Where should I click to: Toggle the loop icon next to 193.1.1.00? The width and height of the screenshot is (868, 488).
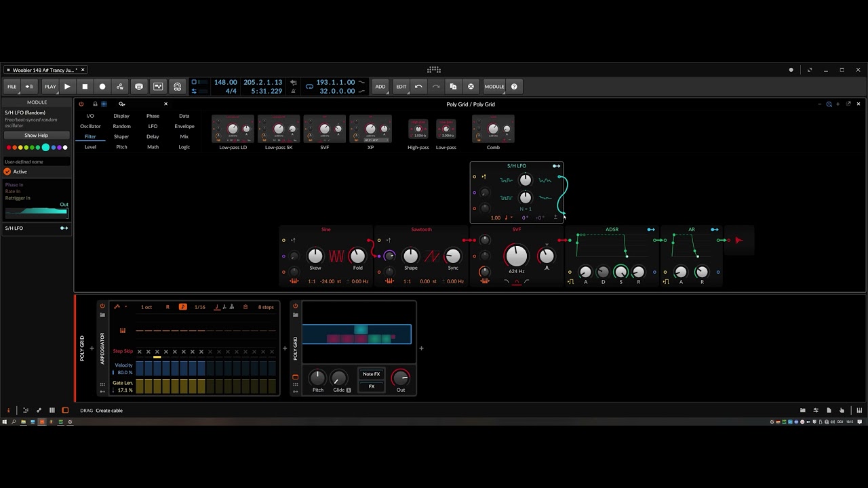(309, 86)
